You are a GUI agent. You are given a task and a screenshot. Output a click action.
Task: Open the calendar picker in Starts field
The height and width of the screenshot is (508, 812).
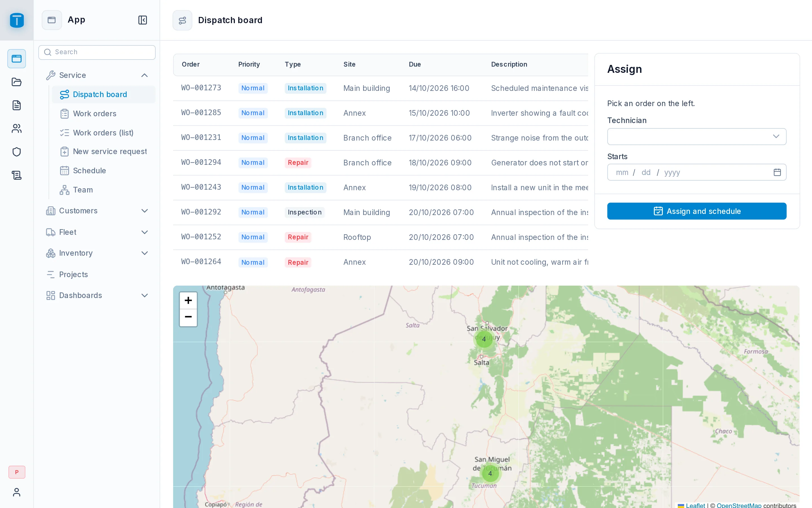pyautogui.click(x=777, y=172)
